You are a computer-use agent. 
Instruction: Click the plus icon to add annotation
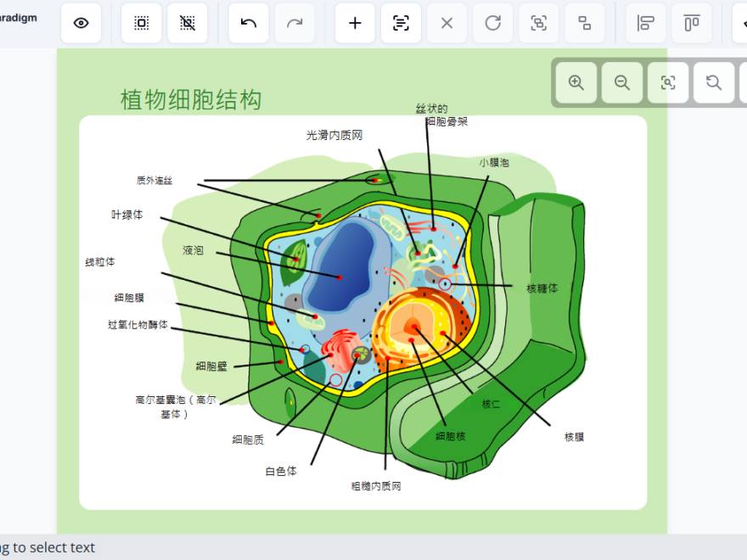click(355, 23)
